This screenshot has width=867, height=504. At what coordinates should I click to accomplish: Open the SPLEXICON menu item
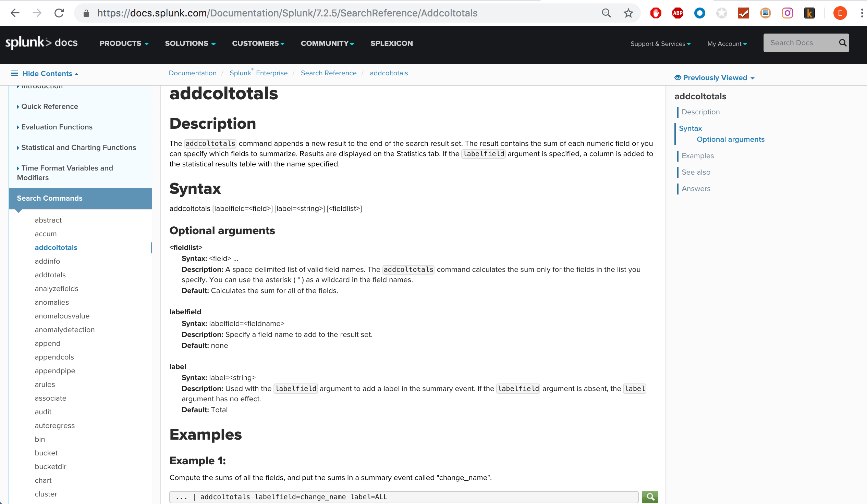392,43
